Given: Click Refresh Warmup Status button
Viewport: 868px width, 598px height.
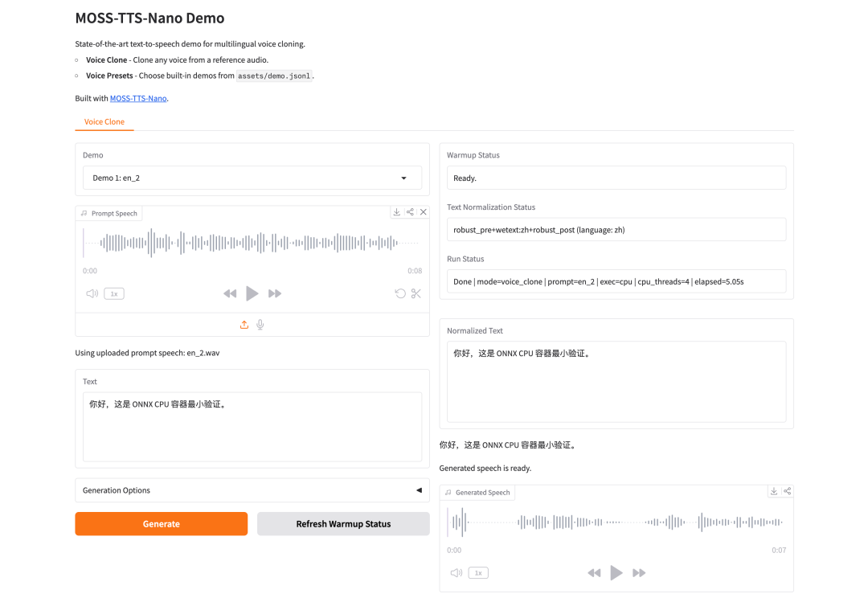Looking at the screenshot, I should [343, 524].
